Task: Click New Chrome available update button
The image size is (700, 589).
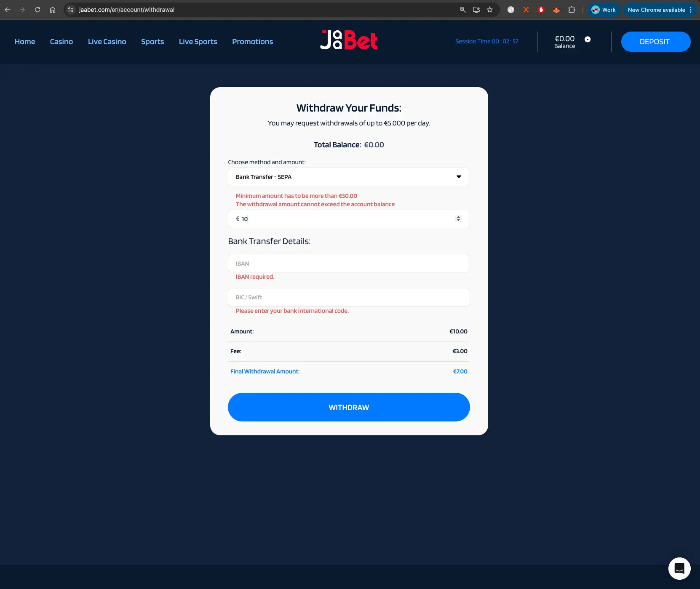Action: (656, 10)
